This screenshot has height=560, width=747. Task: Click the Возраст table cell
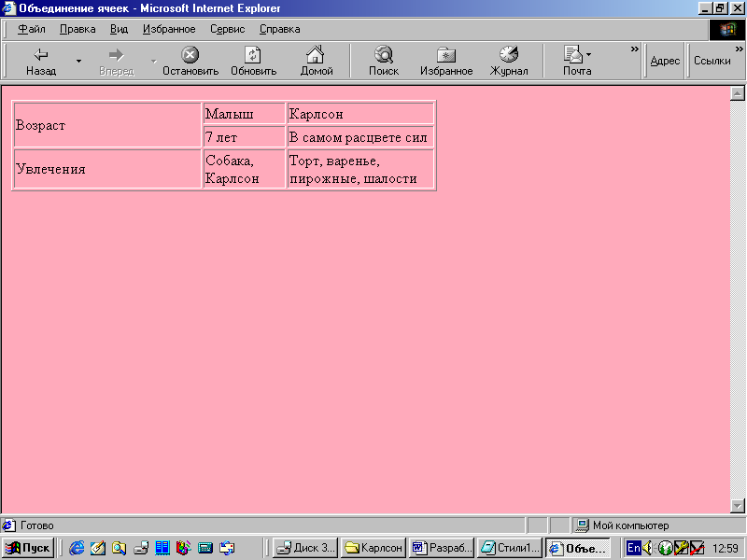pos(107,125)
